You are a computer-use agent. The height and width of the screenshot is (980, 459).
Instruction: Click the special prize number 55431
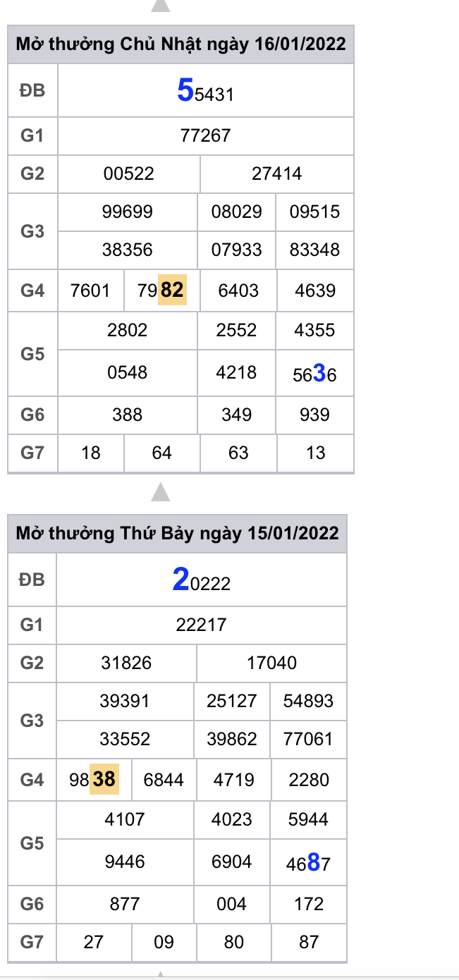coord(205,92)
